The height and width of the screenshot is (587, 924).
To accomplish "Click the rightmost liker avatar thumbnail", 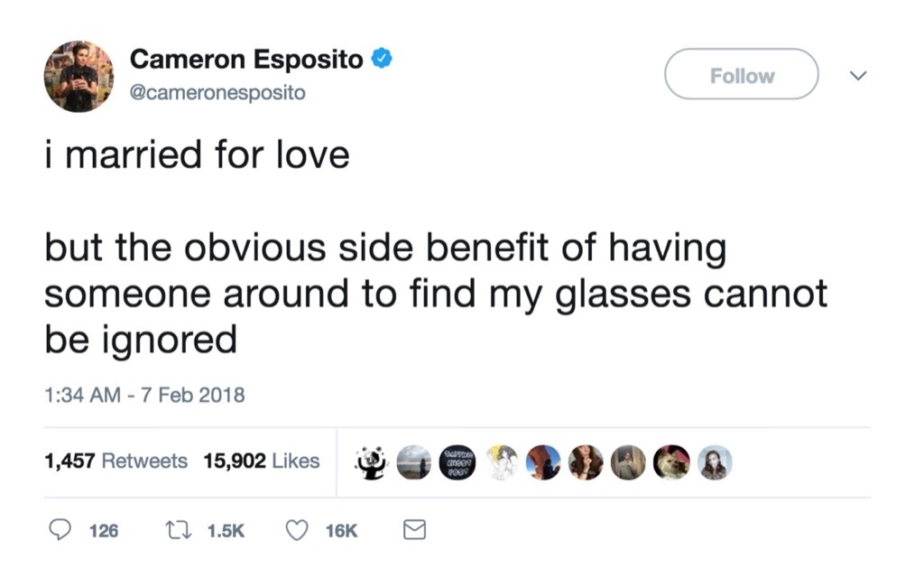I will (x=714, y=461).
